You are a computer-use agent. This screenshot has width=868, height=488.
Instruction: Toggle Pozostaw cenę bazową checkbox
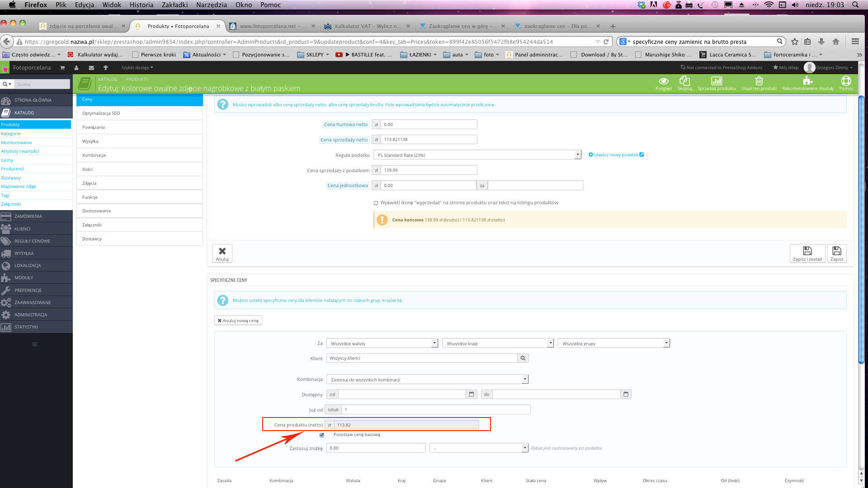pyautogui.click(x=322, y=435)
